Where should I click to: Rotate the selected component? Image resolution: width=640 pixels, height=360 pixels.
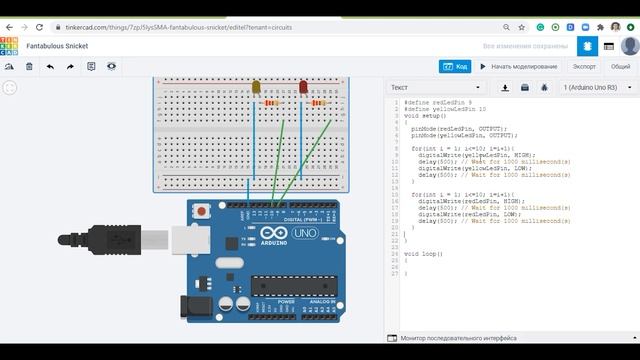click(9, 67)
